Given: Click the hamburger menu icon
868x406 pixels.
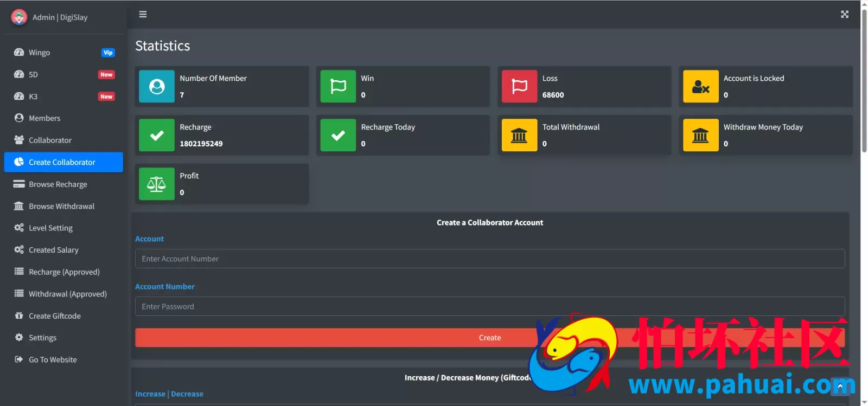Looking at the screenshot, I should coord(143,14).
